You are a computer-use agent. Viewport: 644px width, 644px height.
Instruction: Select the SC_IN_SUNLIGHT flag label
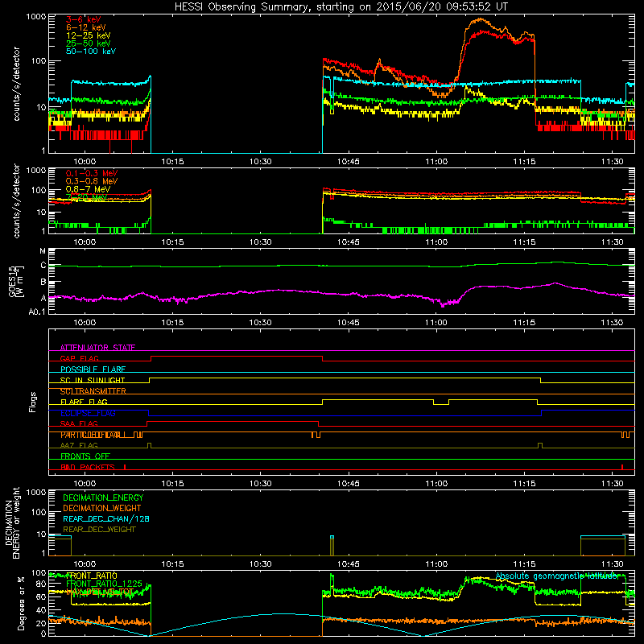pos(93,380)
